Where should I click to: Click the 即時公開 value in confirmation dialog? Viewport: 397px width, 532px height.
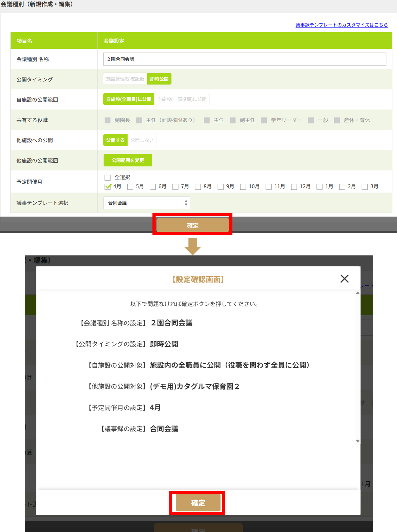tap(164, 344)
